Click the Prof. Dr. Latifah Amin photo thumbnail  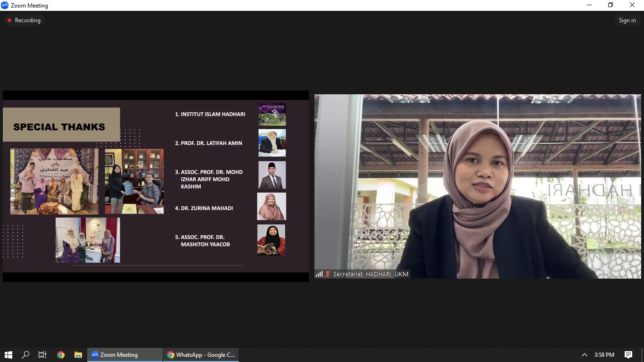[272, 143]
